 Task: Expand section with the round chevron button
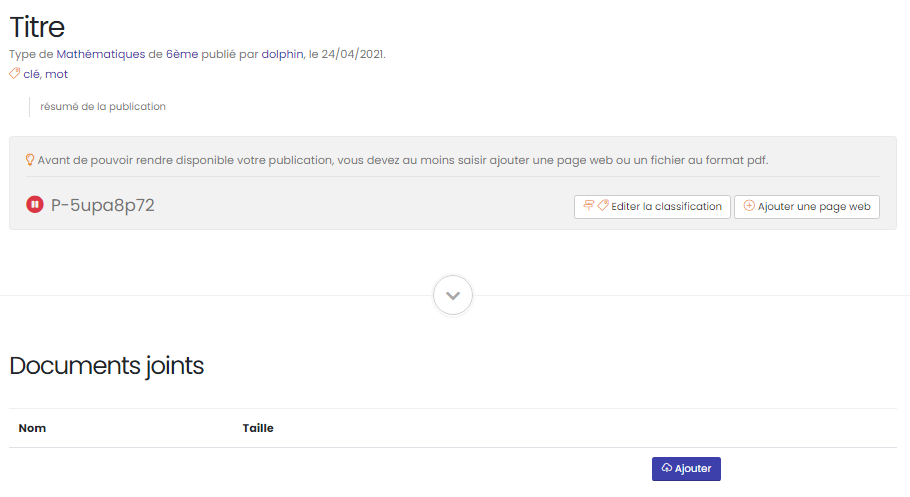[453, 295]
